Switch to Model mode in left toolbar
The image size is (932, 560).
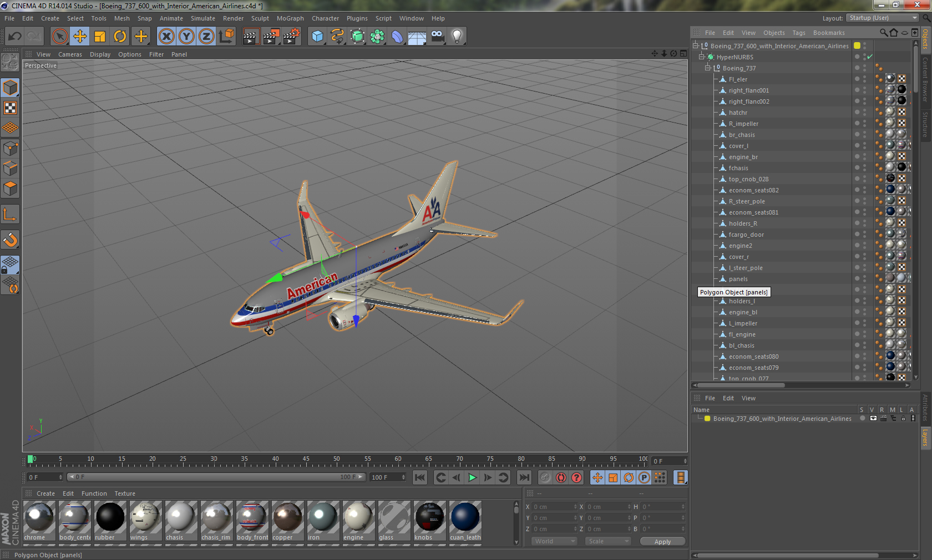click(11, 88)
